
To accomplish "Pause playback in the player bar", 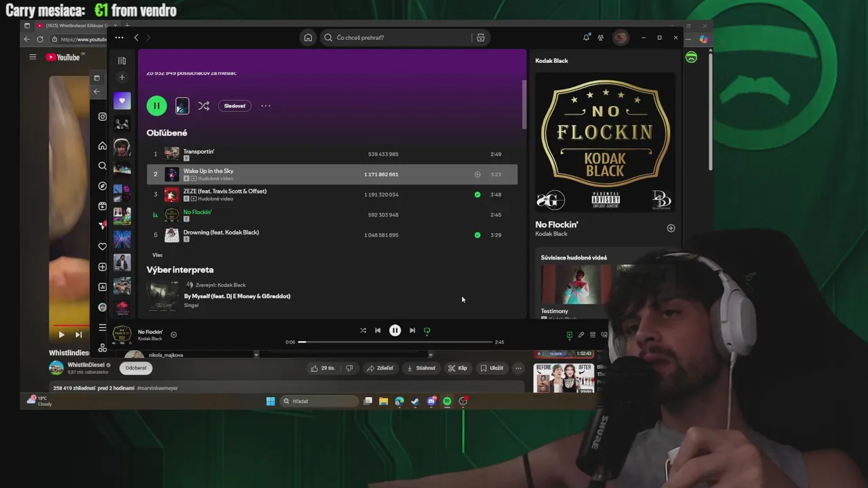I will [x=395, y=331].
